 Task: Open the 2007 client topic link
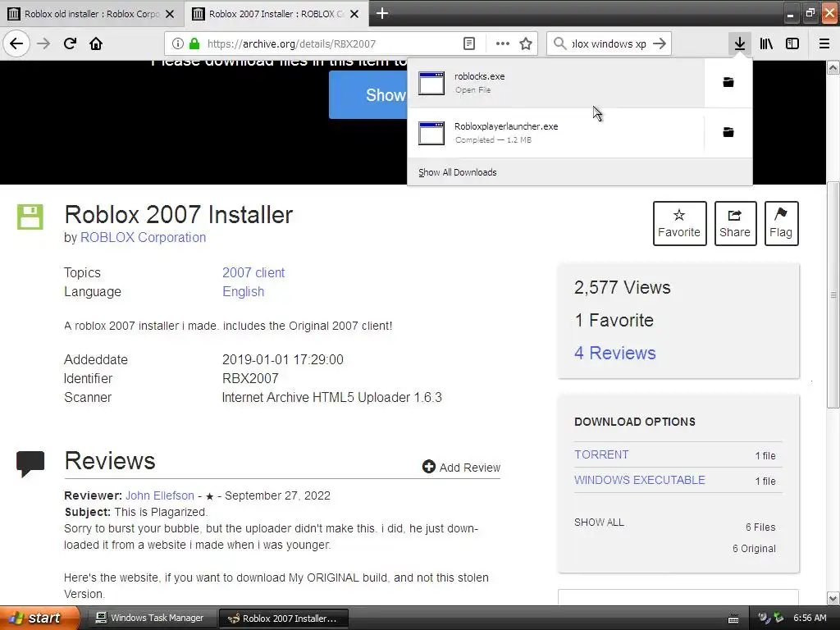pyautogui.click(x=253, y=272)
